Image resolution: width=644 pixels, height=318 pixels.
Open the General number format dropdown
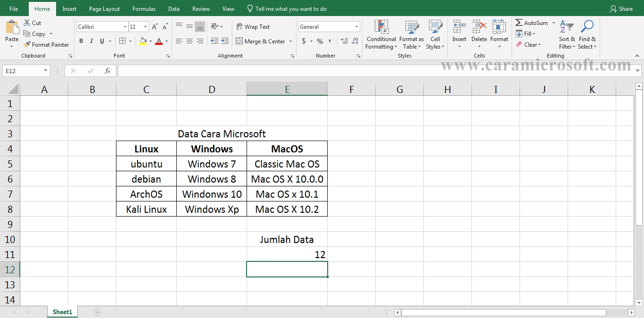pyautogui.click(x=356, y=27)
